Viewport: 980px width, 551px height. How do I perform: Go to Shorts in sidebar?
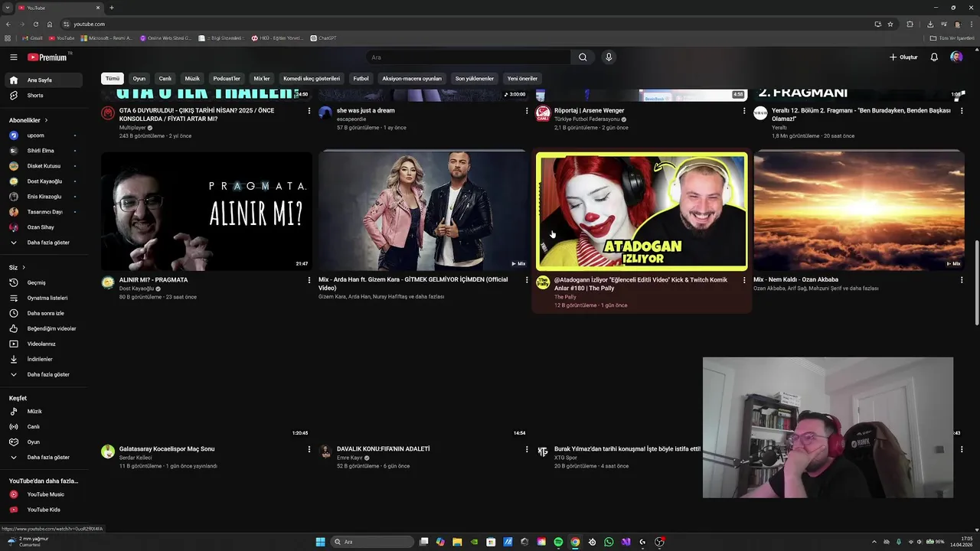(x=44, y=96)
